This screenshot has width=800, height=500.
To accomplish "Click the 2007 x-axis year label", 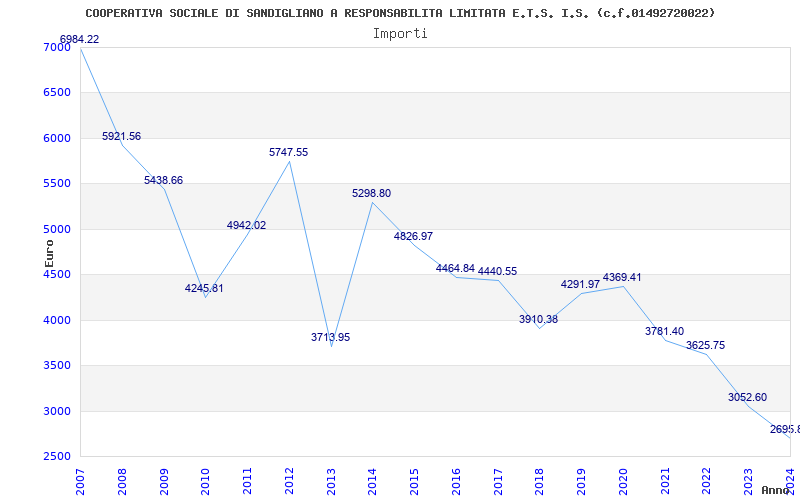I will tap(81, 482).
